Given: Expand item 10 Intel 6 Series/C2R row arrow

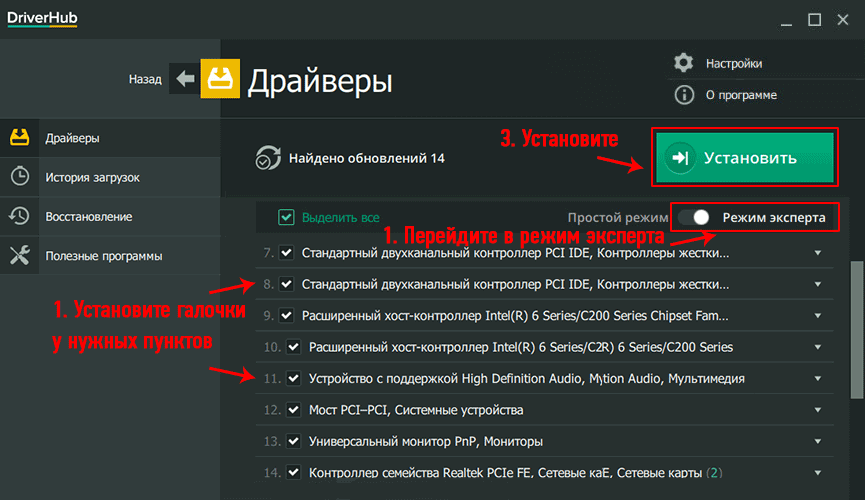Looking at the screenshot, I should [817, 347].
